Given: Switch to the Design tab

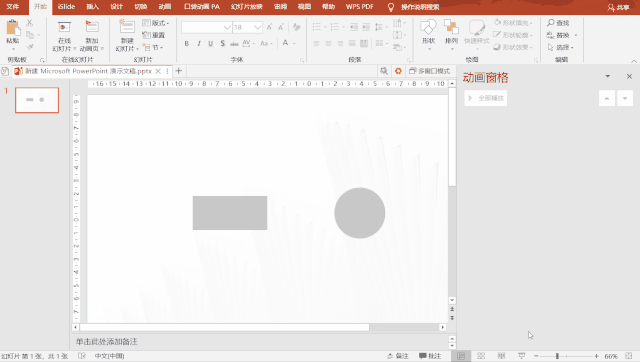Looking at the screenshot, I should pos(116,7).
